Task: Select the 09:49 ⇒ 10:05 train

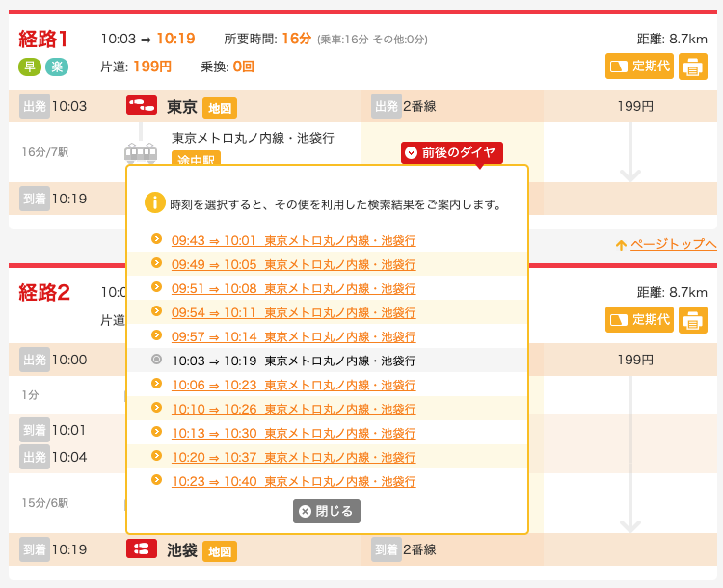Action: click(294, 264)
